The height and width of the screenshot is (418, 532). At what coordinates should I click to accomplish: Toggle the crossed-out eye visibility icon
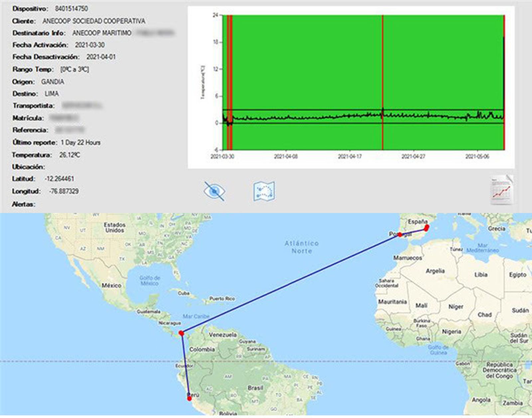click(x=214, y=191)
